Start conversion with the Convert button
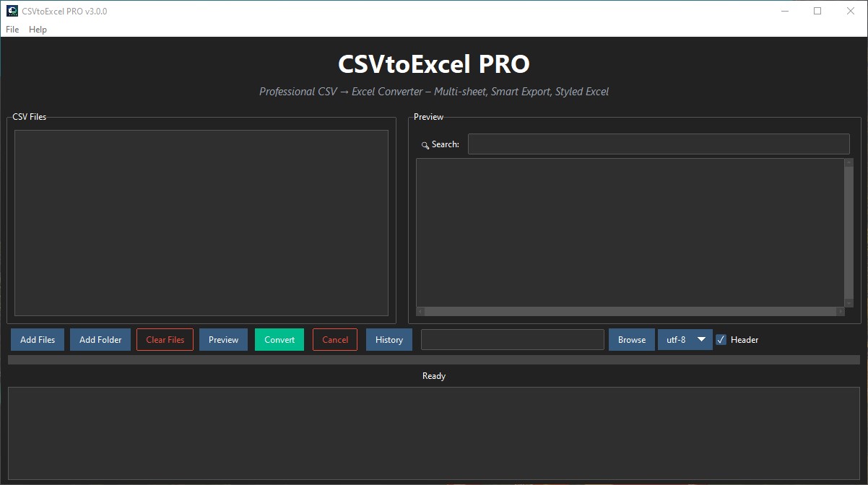Viewport: 868px width, 485px height. click(279, 339)
